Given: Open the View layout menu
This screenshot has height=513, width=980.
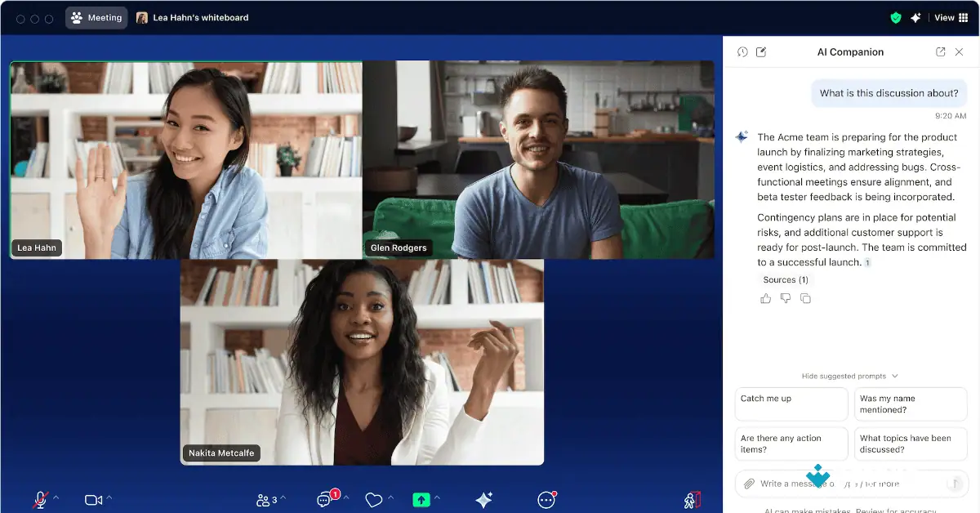Looking at the screenshot, I should coord(950,17).
